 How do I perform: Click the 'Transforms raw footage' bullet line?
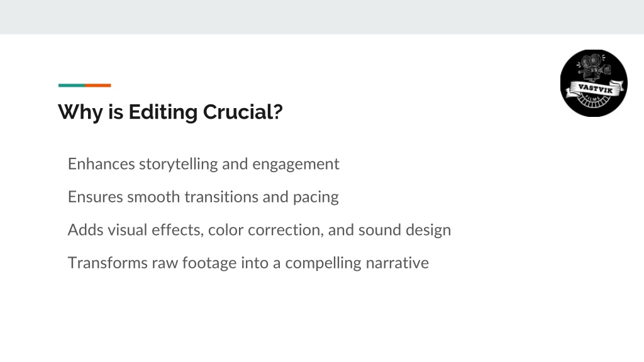coord(248,263)
